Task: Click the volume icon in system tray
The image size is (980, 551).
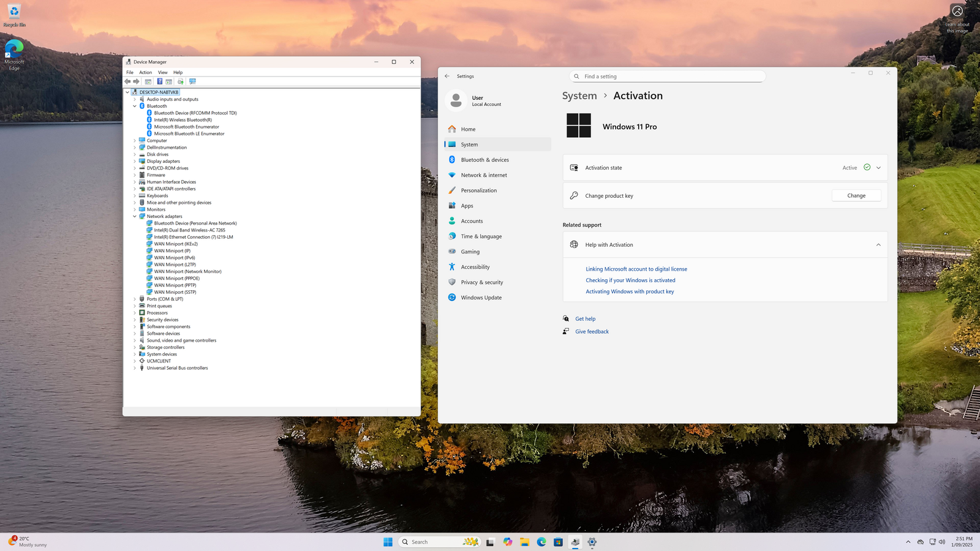Action: [x=942, y=542]
